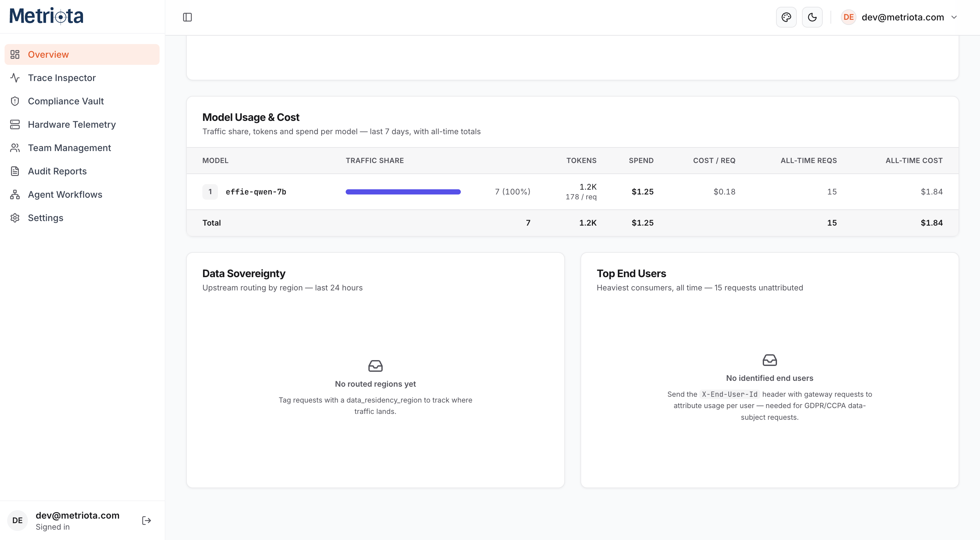The width and height of the screenshot is (980, 540).
Task: Select the effie-qwen-7b model name
Action: click(x=256, y=192)
